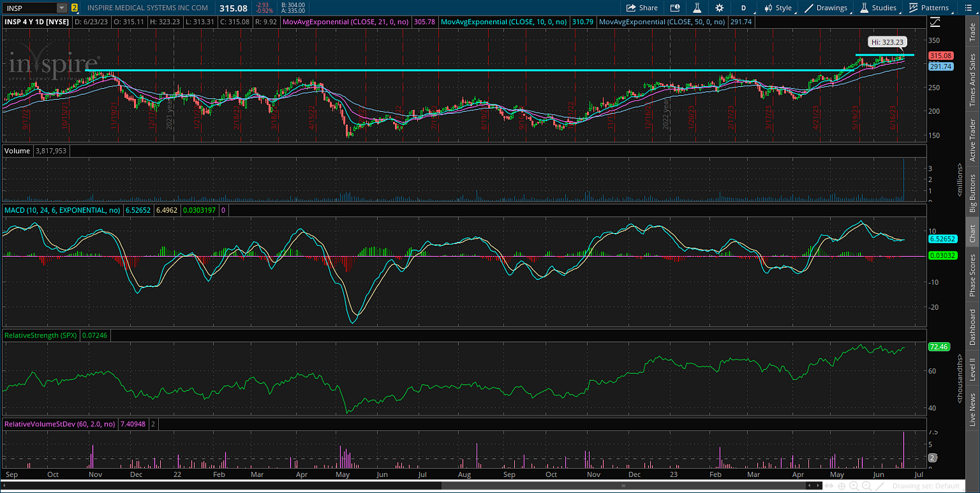Click the yellow symbol link color 2
The height and width of the screenshot is (493, 980).
coord(74,8)
